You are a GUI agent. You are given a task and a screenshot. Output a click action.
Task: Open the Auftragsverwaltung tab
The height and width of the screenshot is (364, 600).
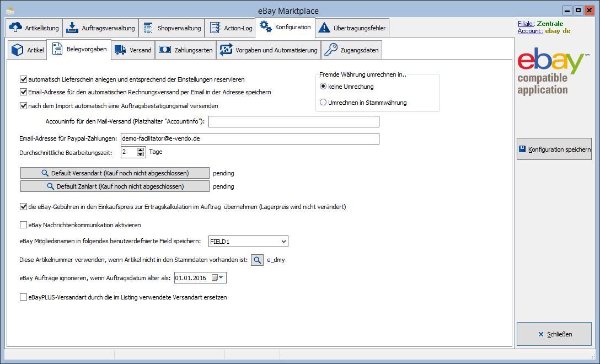100,28
